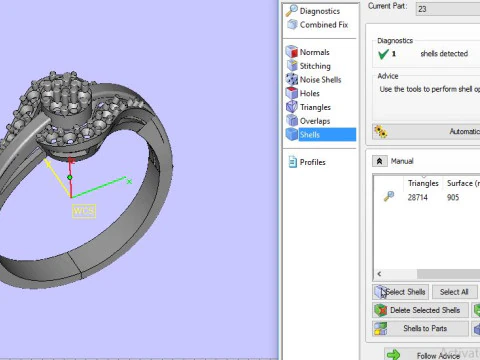This screenshot has height=360, width=480.
Task: Switch to the Normals page
Action: coord(314,52)
